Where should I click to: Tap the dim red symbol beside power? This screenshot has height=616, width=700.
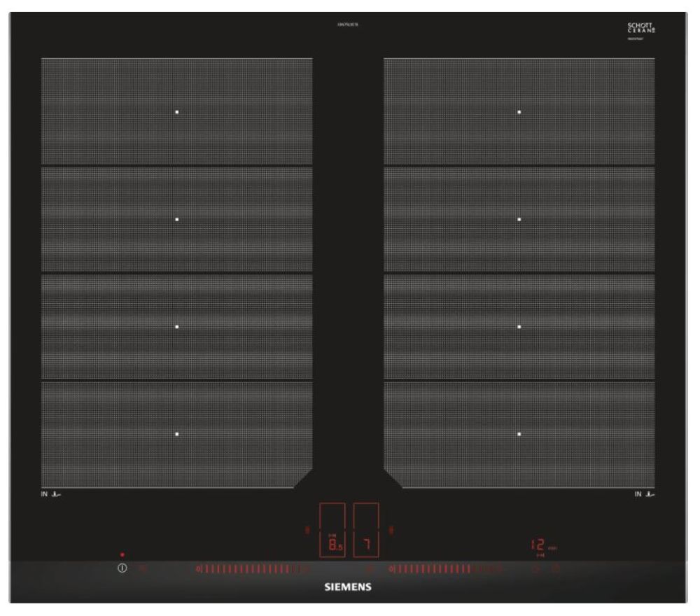pos(143,569)
